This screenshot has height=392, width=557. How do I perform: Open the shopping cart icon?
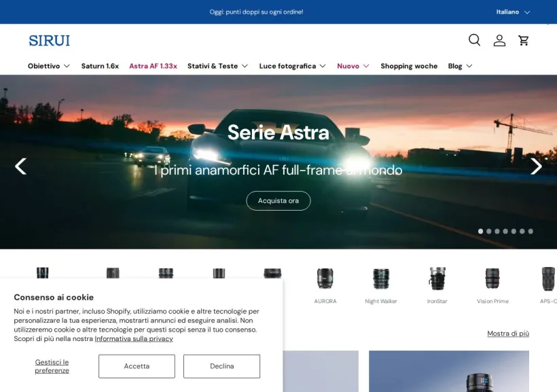(x=524, y=40)
